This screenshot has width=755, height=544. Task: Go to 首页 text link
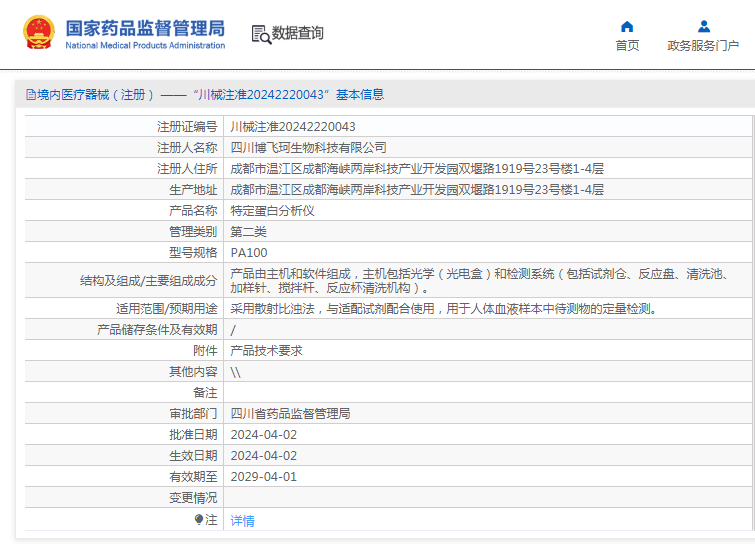(x=627, y=45)
